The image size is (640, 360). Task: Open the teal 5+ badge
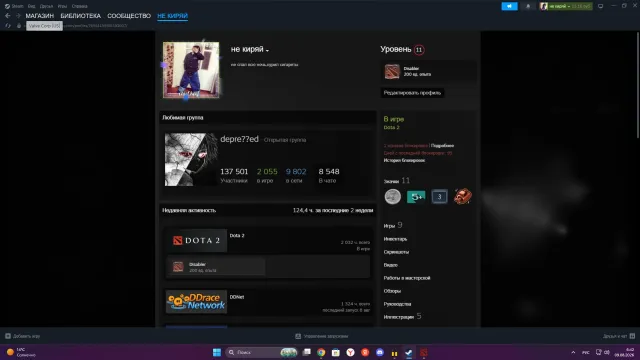416,197
